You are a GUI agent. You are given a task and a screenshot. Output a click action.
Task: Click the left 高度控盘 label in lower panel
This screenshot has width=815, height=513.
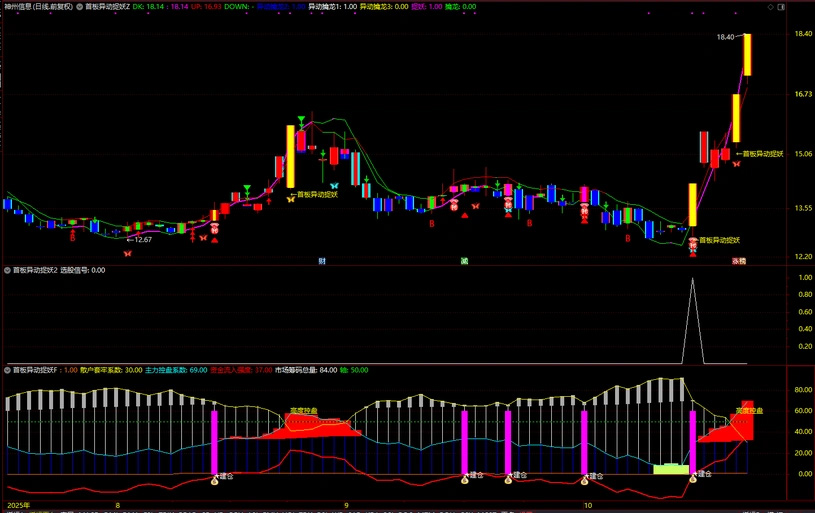(x=304, y=411)
